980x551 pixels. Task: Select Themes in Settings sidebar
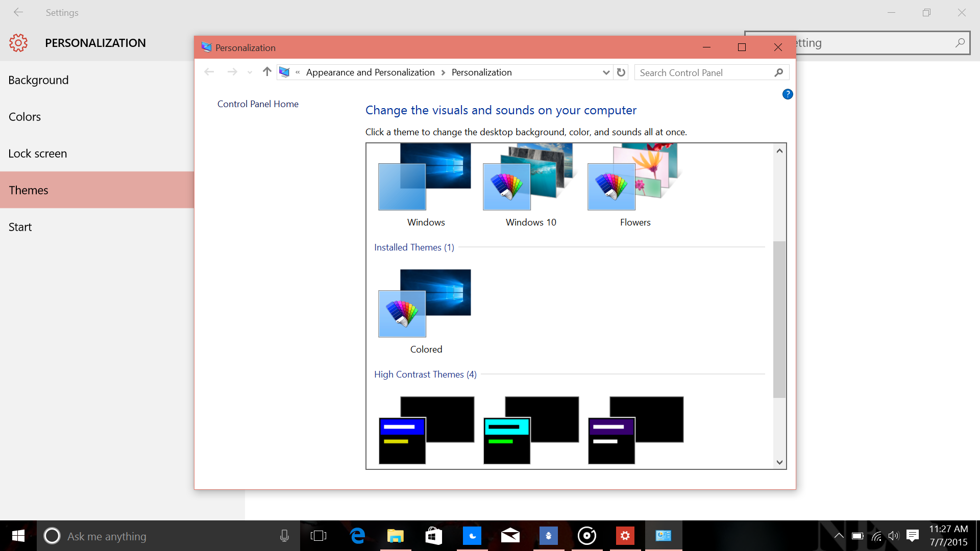click(x=97, y=190)
